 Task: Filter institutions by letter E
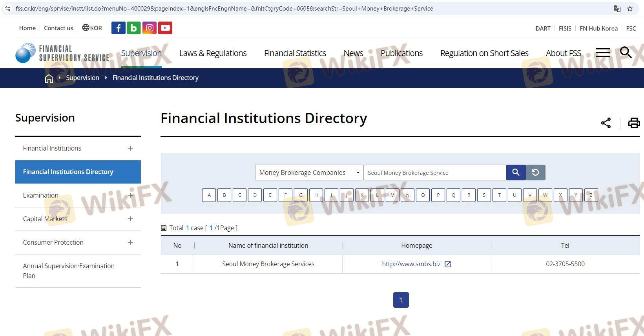coord(270,195)
